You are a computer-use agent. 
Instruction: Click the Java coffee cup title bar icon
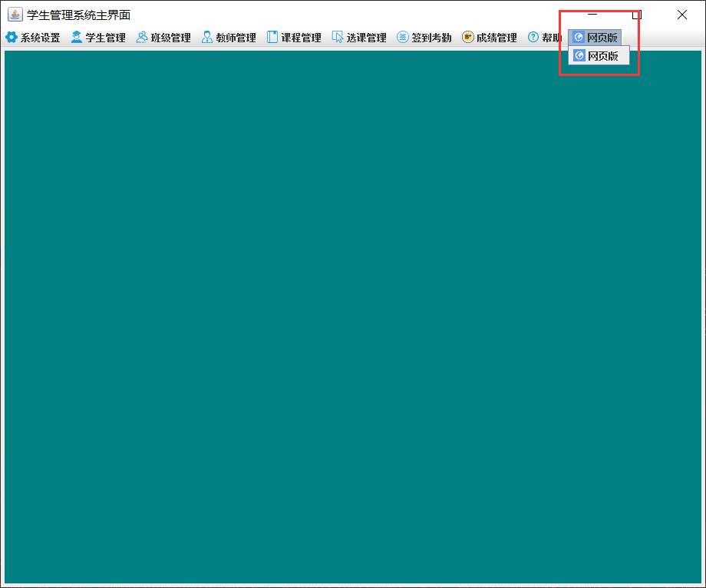tap(15, 14)
